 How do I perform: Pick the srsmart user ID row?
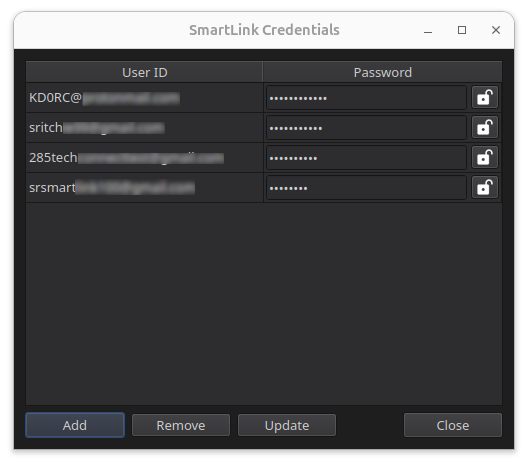coord(144,188)
